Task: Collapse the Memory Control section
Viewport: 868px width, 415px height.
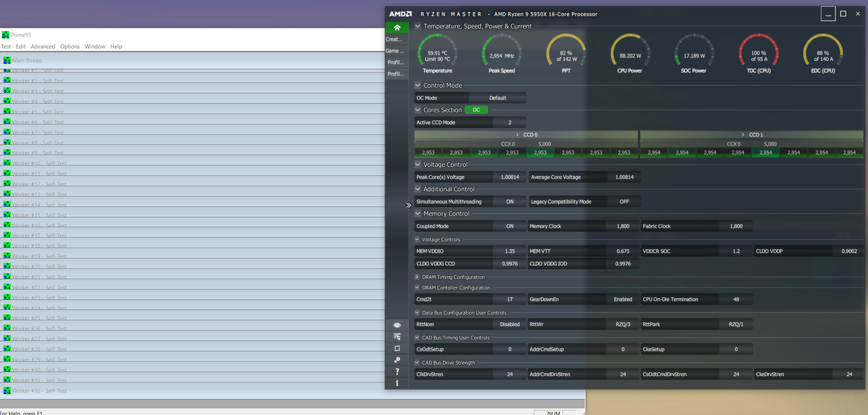Action: point(418,214)
